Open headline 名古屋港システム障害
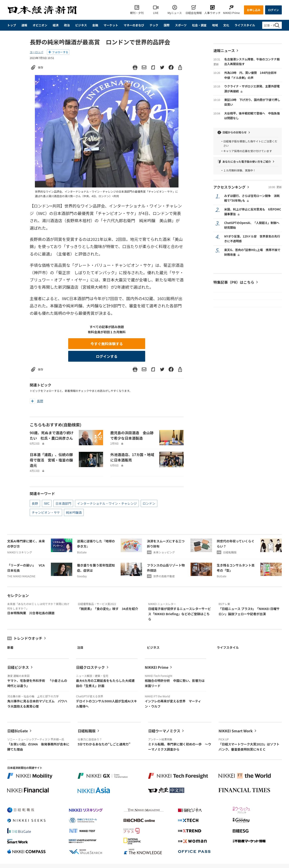289x868 pixels. pos(252,62)
